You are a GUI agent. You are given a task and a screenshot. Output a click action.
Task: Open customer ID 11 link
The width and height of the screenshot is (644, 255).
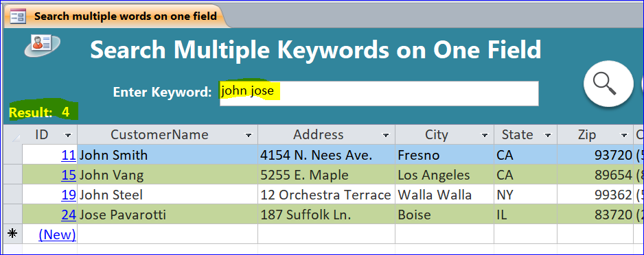click(x=69, y=155)
